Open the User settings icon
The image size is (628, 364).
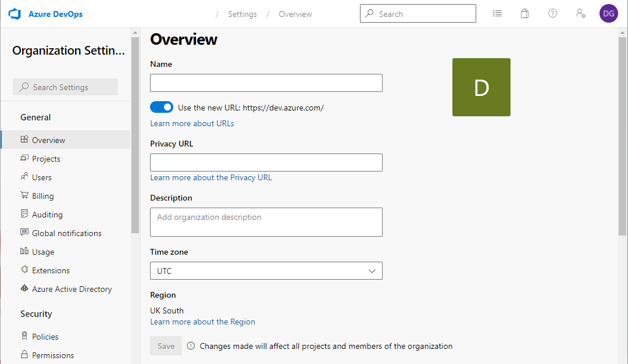pyautogui.click(x=581, y=13)
